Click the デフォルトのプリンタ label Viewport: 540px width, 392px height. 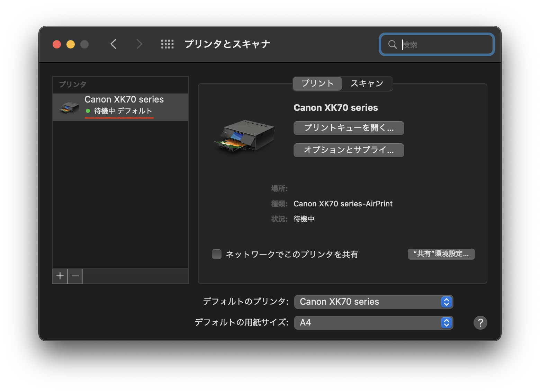(x=246, y=302)
